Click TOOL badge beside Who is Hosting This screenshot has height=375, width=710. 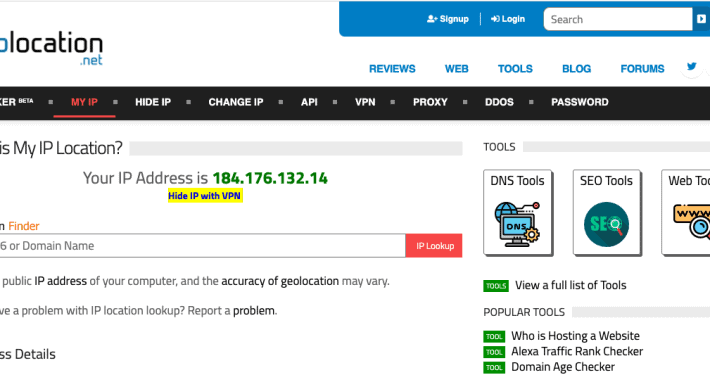click(x=494, y=337)
